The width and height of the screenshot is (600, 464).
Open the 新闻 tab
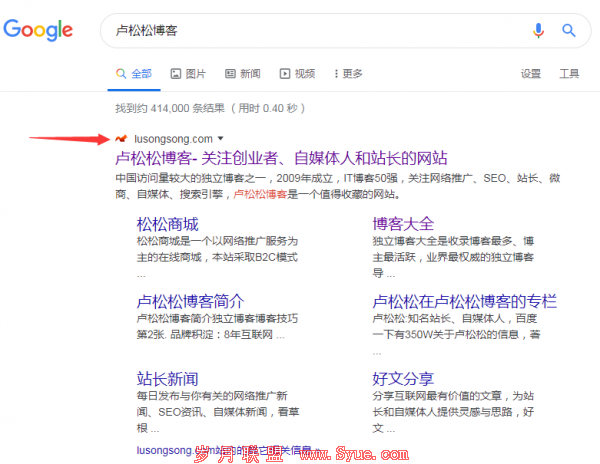(243, 73)
